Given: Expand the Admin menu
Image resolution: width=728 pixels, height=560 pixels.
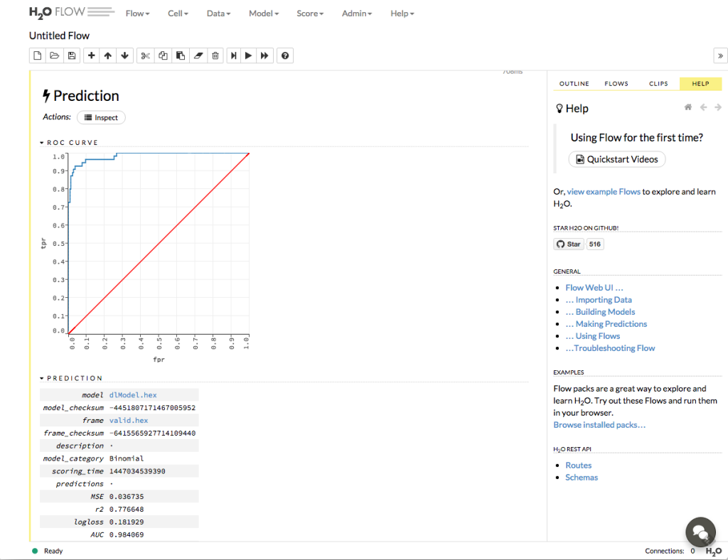Looking at the screenshot, I should click(358, 14).
